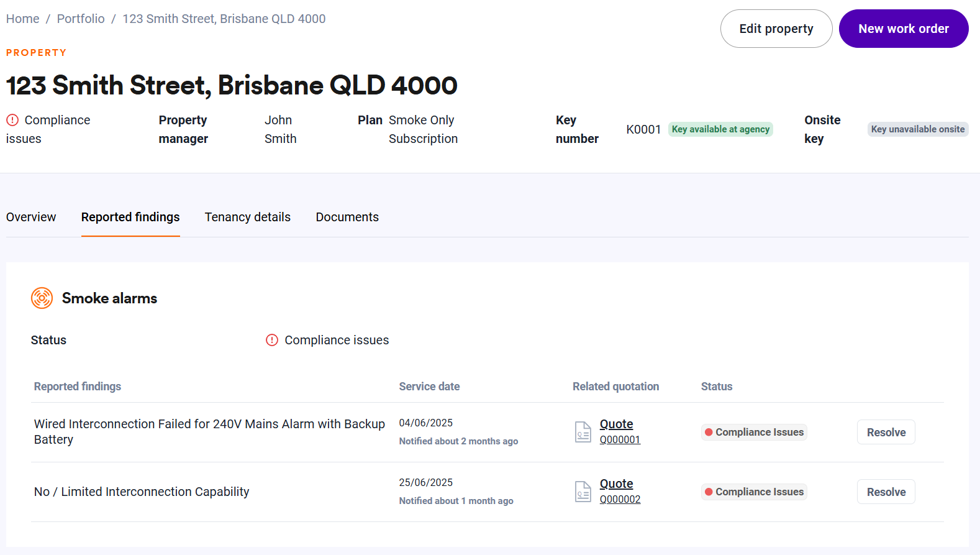Image resolution: width=980 pixels, height=555 pixels.
Task: Open the Quote link for Q000002
Action: click(x=616, y=484)
